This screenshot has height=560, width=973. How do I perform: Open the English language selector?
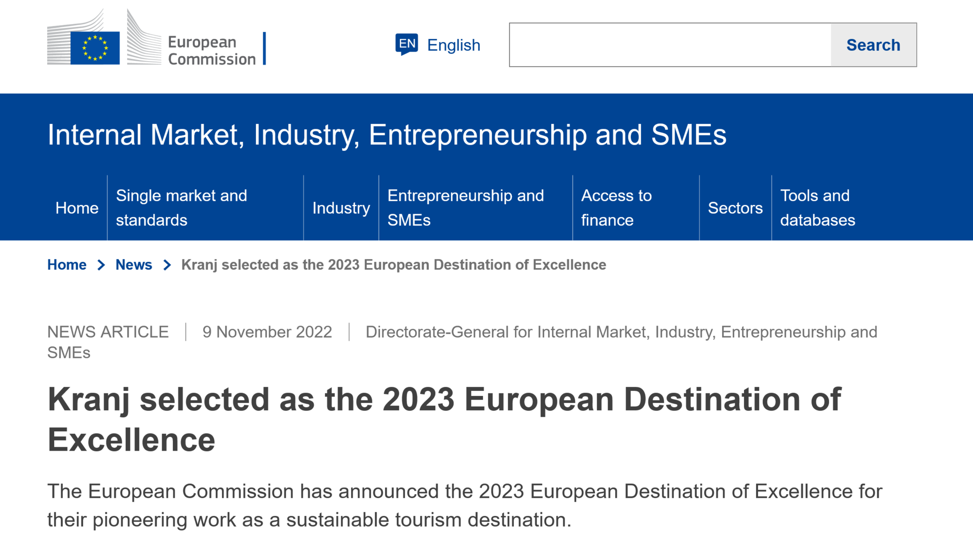tap(453, 45)
